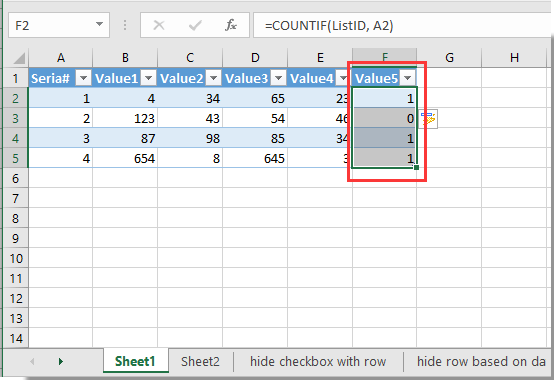This screenshot has height=380, width=554.
Task: Click the cell containing value 654
Action: pos(125,158)
